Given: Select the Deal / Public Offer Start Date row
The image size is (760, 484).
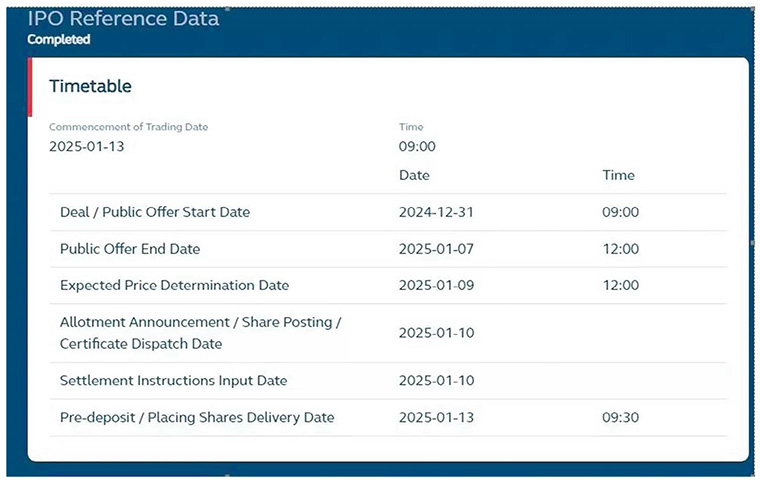Looking at the screenshot, I should (155, 212).
